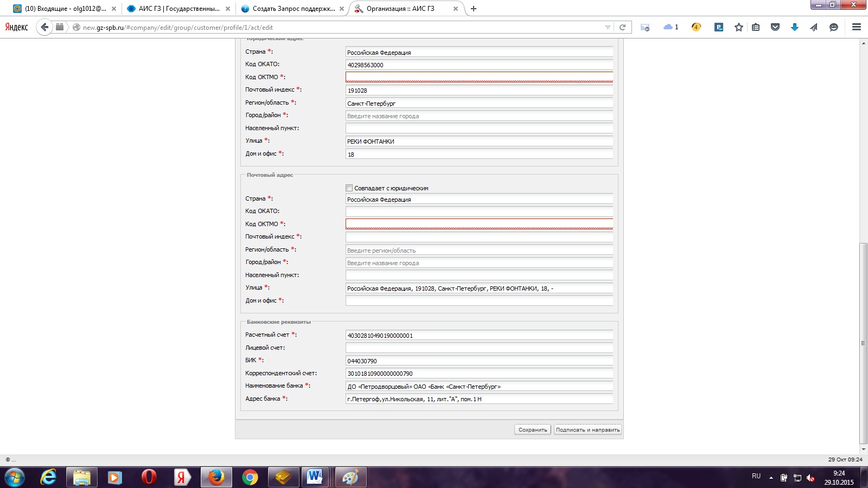The width and height of the screenshot is (868, 488).
Task: Click the empty 'Лицевой счет' field
Action: [479, 348]
